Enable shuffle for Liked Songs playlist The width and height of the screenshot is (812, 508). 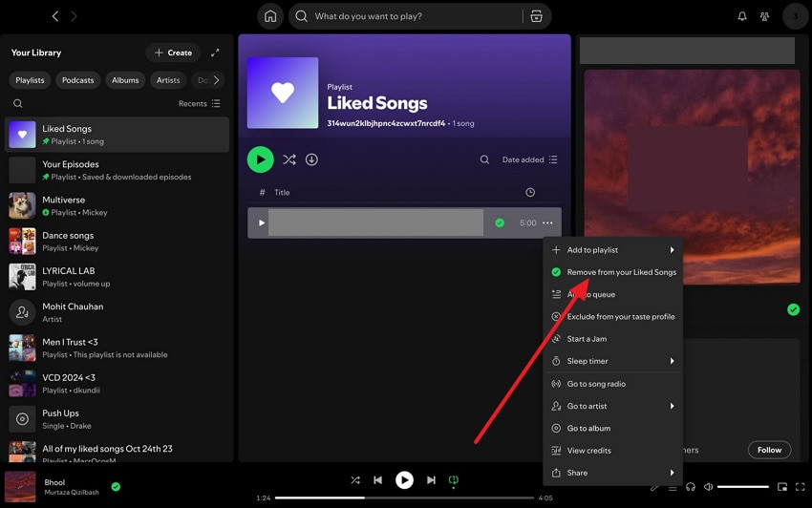[289, 159]
